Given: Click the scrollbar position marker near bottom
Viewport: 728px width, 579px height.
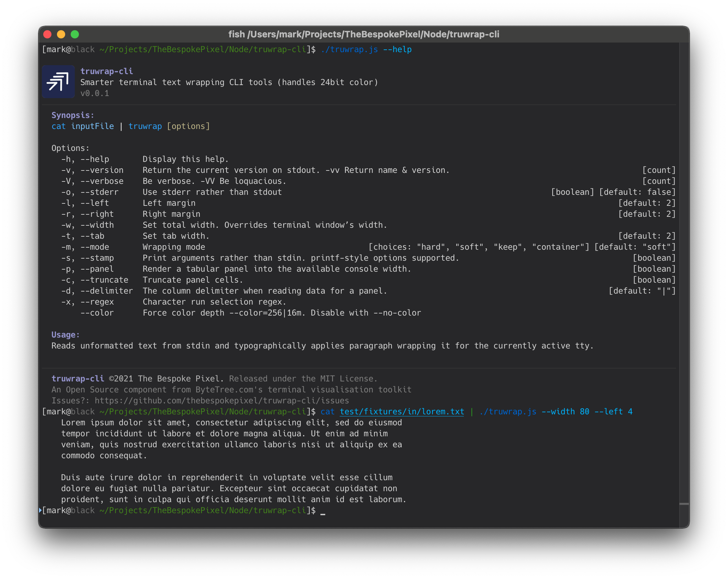Looking at the screenshot, I should [684, 504].
